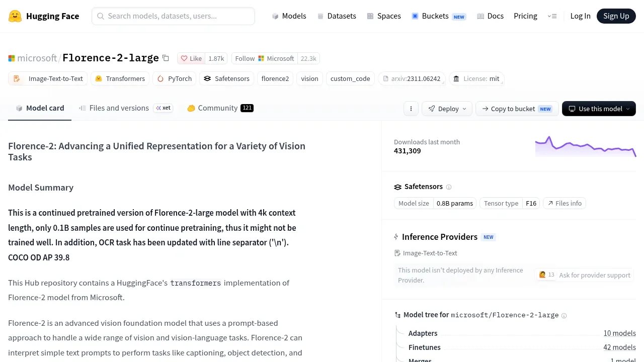Click the Inference Providers NEW badge
Screen dimensions: 644x362
coord(489,237)
